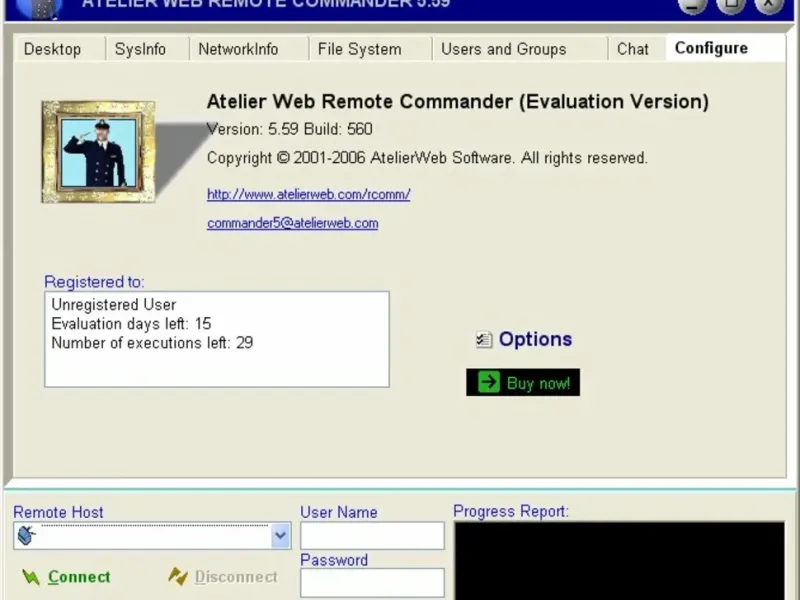This screenshot has width=800, height=600.
Task: Click the Evaluation days left: 15 line
Action: tap(131, 323)
